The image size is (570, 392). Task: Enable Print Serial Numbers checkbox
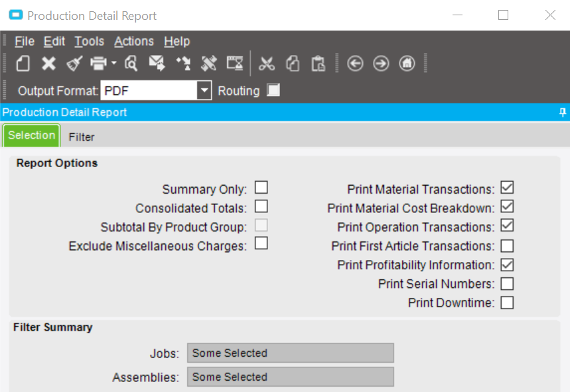pos(507,284)
